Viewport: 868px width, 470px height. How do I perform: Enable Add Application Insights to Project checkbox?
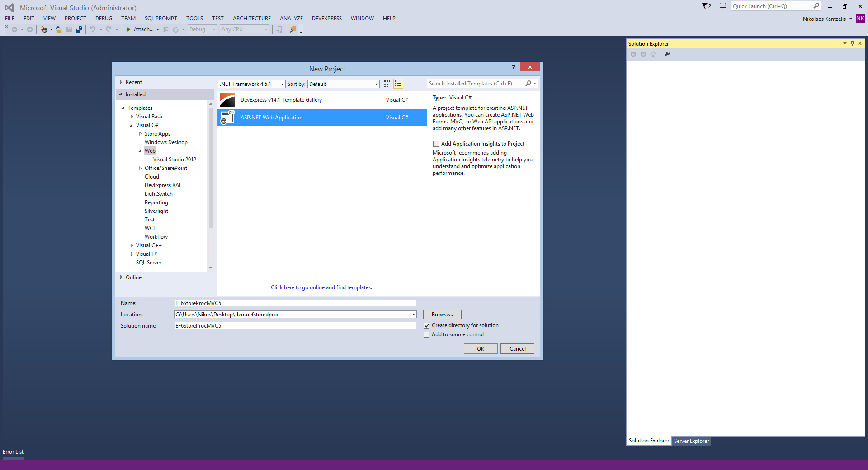click(436, 144)
